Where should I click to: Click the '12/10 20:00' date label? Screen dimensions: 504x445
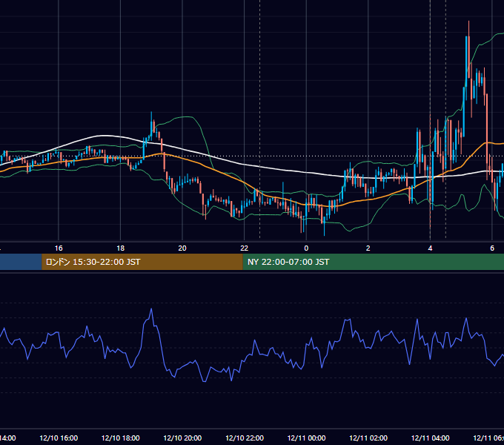[x=182, y=438]
